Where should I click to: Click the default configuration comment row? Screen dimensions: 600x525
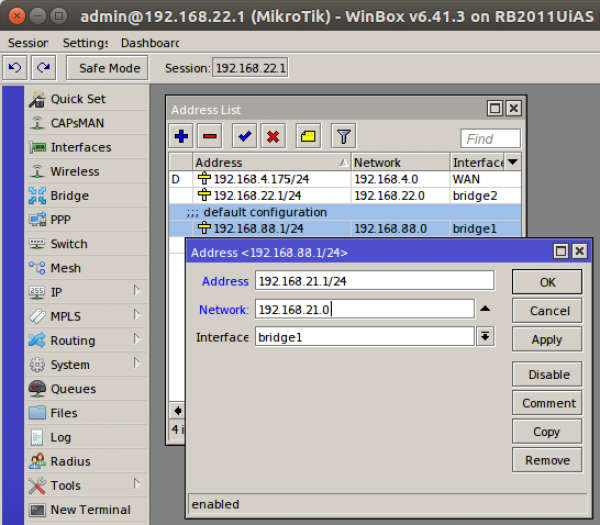click(x=345, y=212)
